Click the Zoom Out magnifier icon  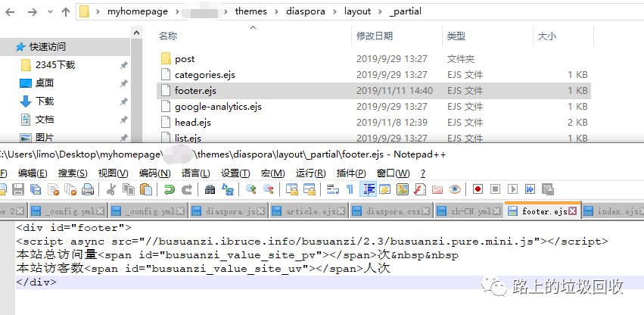269,189
